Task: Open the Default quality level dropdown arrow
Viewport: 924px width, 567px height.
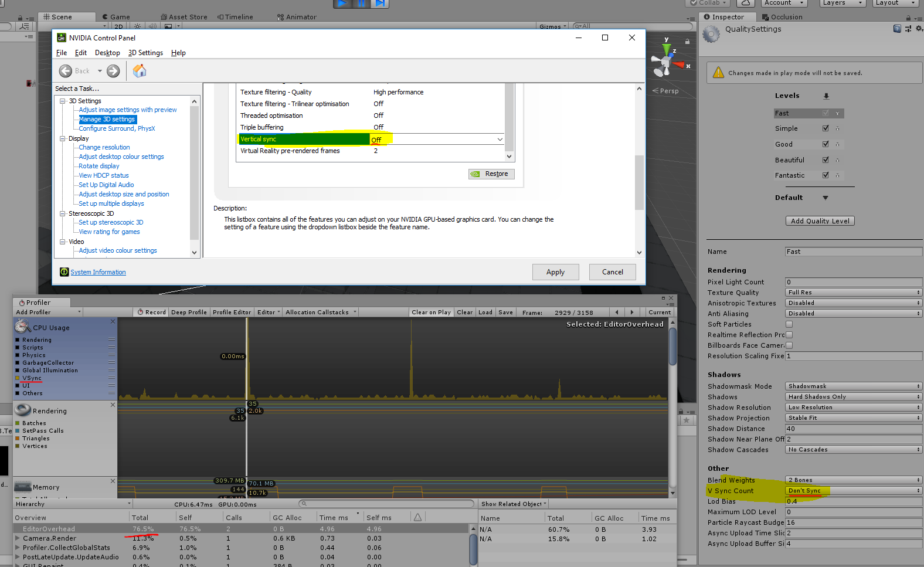Action: (x=826, y=198)
